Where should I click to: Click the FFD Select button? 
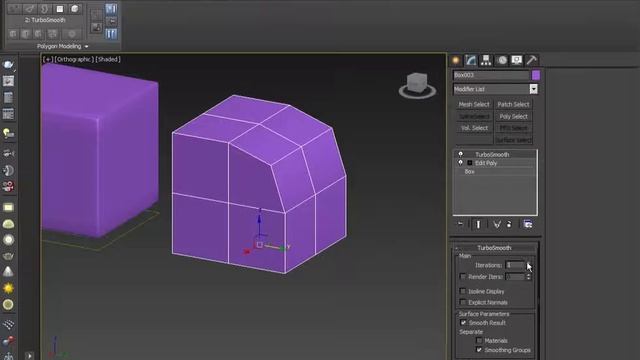click(x=513, y=128)
